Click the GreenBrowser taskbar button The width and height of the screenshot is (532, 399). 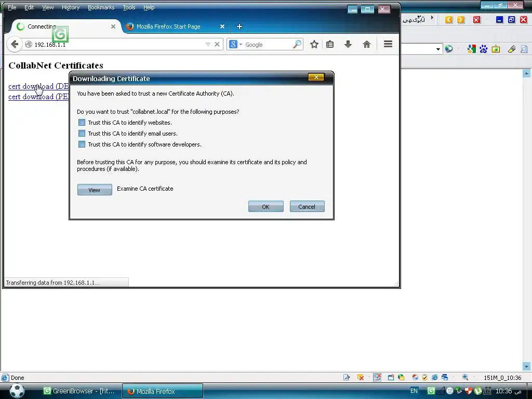pos(80,391)
